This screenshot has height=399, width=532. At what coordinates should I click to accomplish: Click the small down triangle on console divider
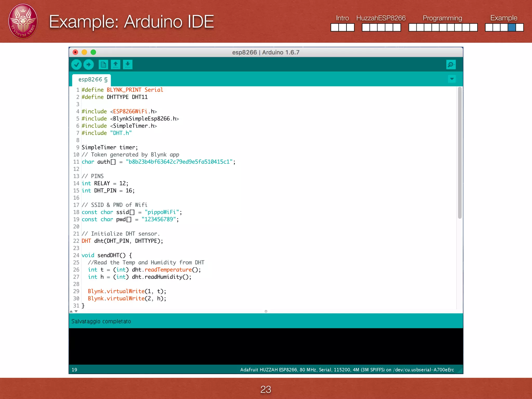(x=76, y=311)
